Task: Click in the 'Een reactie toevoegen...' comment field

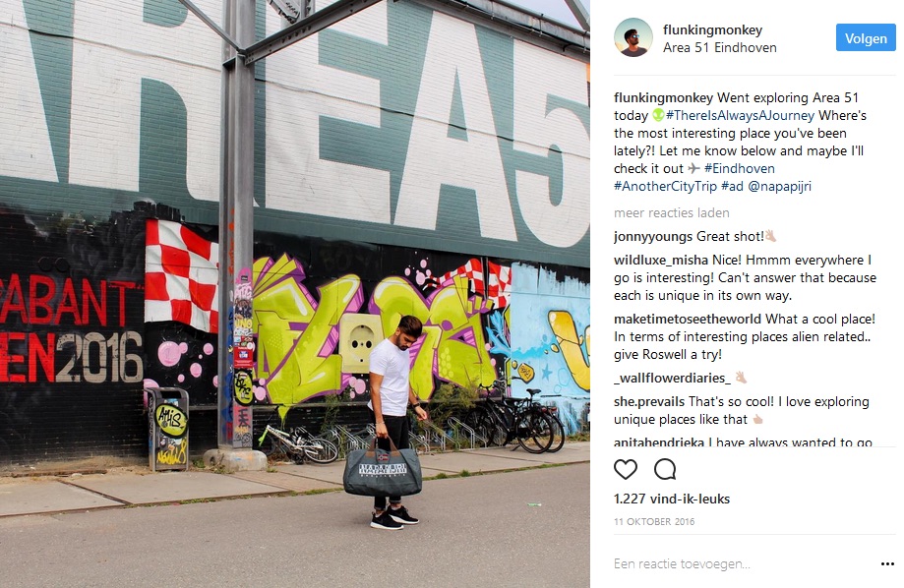Action: [744, 563]
